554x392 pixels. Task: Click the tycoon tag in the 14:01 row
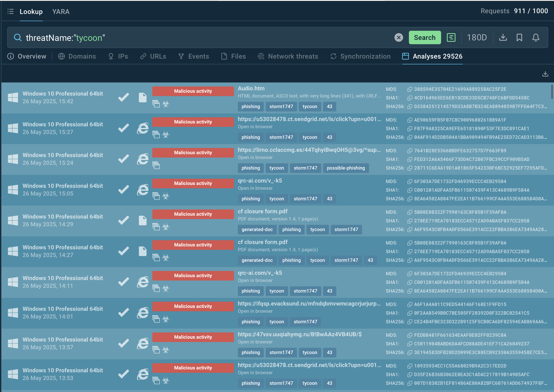(x=277, y=322)
